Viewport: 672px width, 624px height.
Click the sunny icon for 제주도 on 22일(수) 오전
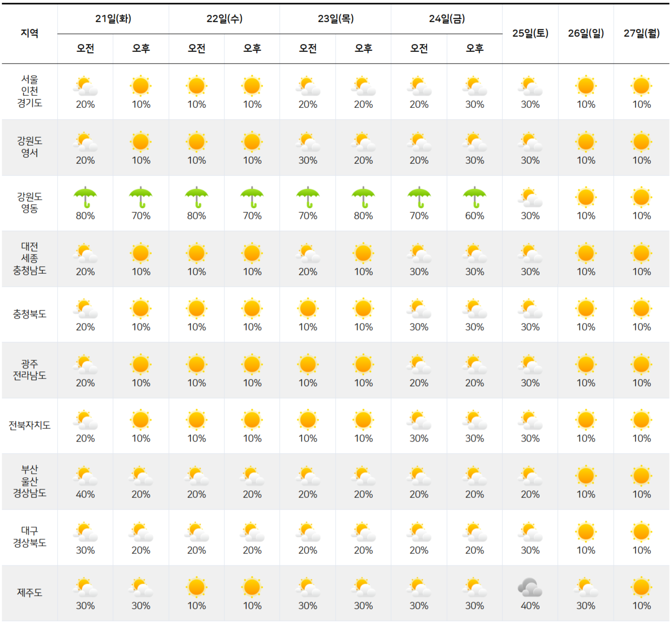coord(196,587)
